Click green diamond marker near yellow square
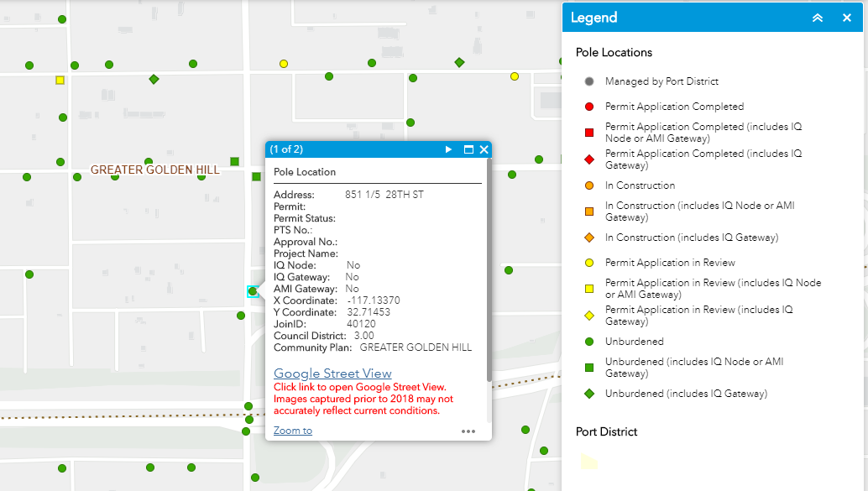Image resolution: width=868 pixels, height=491 pixels. pos(154,80)
